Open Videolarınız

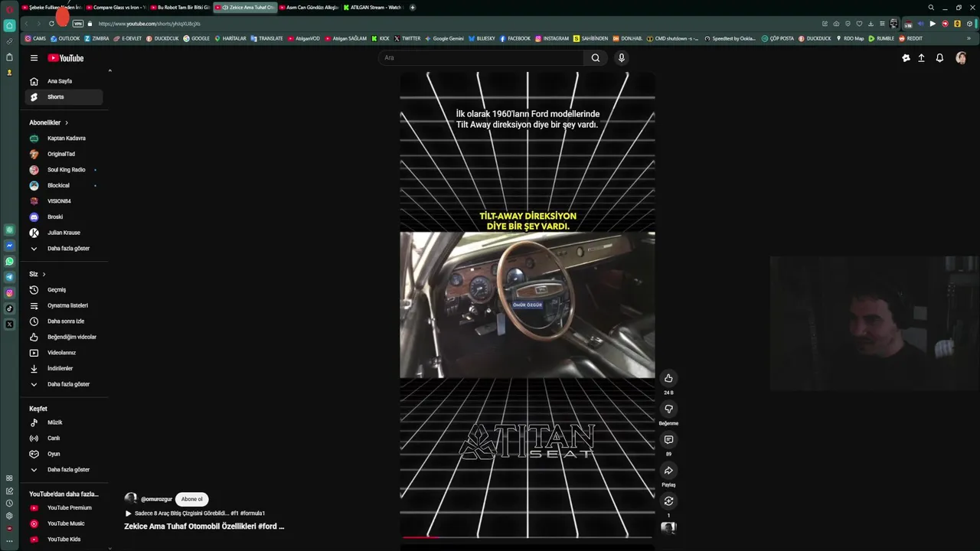coord(64,353)
